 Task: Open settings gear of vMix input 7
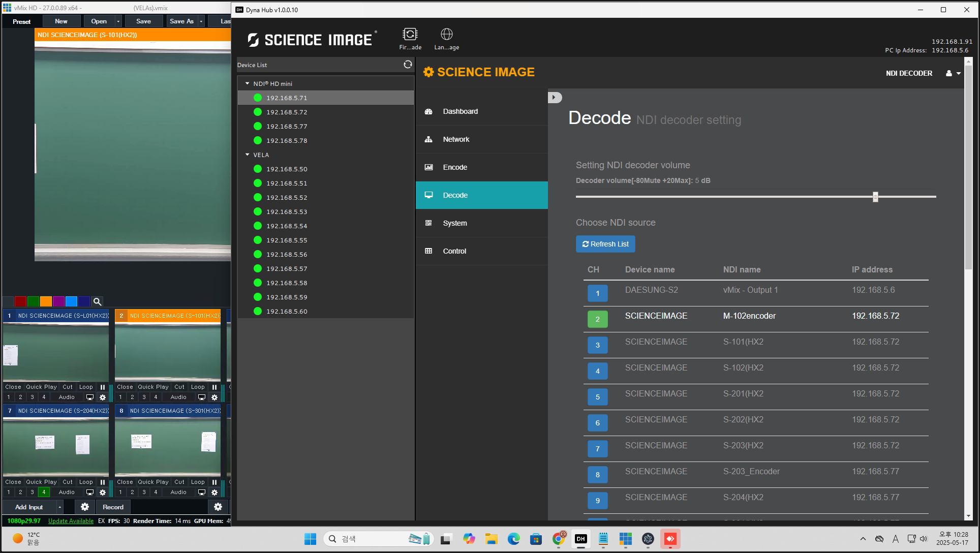pos(102,492)
